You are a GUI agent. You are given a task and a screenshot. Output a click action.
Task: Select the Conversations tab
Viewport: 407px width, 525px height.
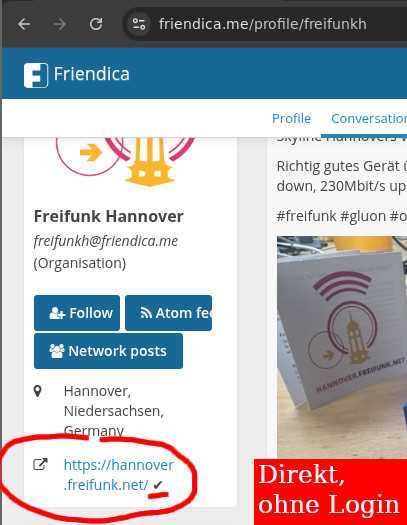pyautogui.click(x=369, y=119)
